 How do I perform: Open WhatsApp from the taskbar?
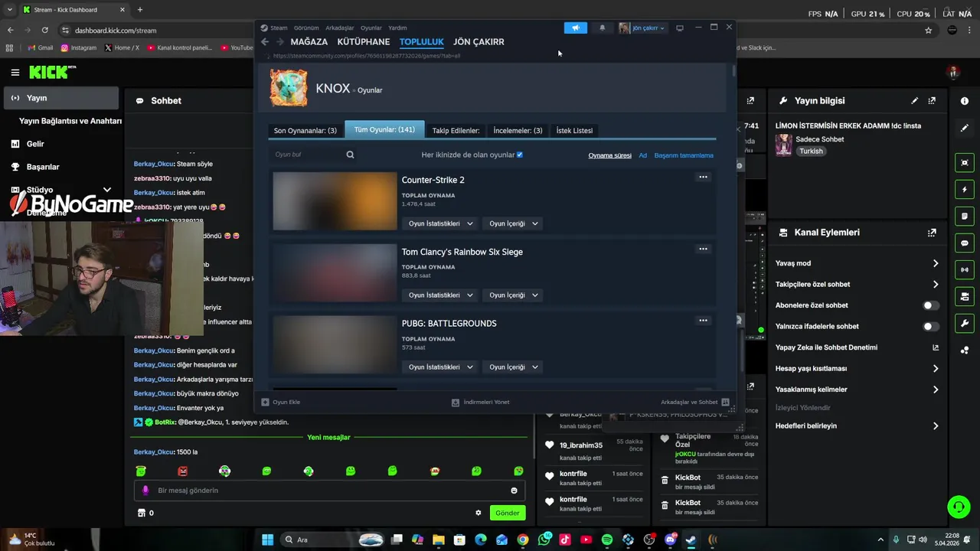click(x=544, y=540)
